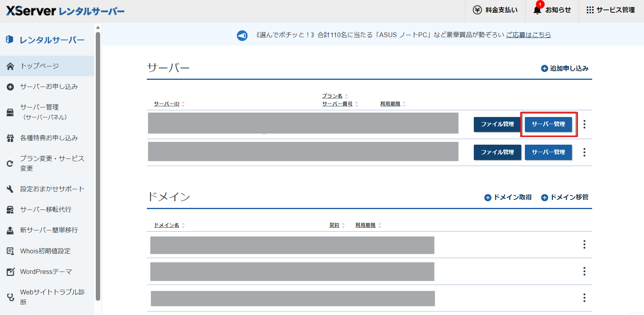Screen dimensions: 644x315
Task: Open three-dot menu for first server row
Action: 584,124
